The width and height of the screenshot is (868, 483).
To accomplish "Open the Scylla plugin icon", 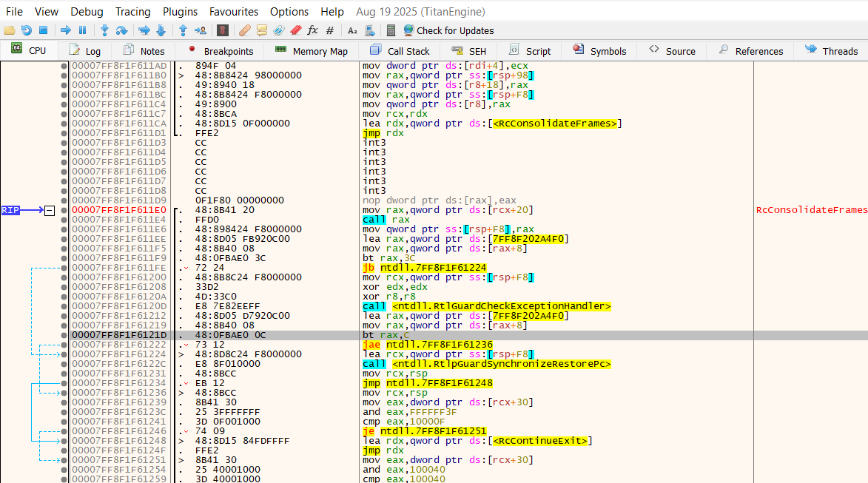I will click(x=223, y=30).
